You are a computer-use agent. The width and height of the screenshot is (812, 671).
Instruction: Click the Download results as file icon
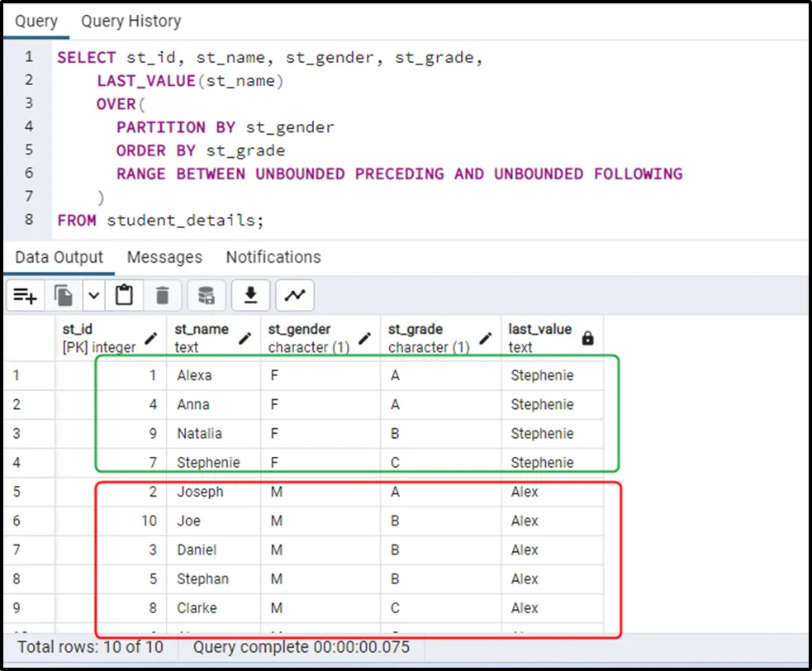click(250, 295)
